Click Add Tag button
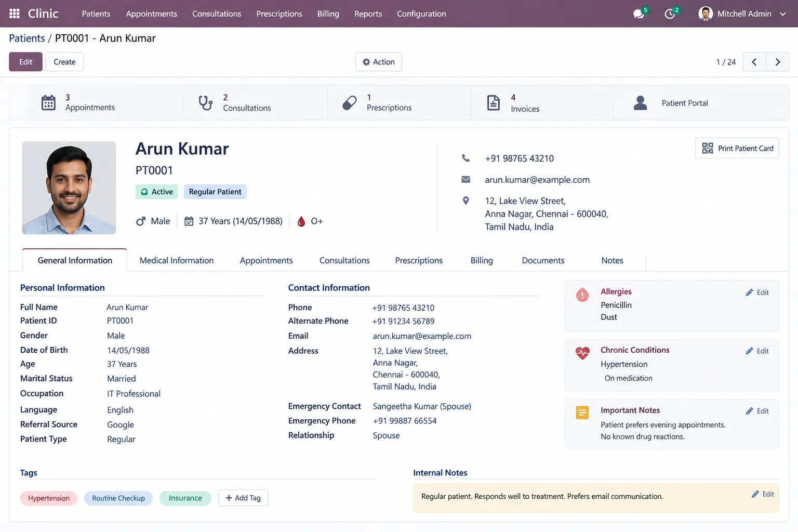Image resolution: width=798 pixels, height=532 pixels. (x=243, y=498)
